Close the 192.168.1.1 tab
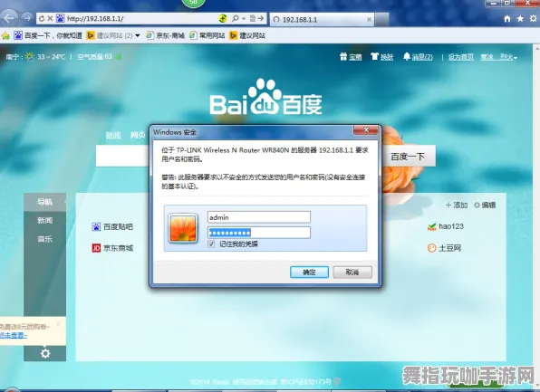This screenshot has width=540, height=392. (369, 20)
